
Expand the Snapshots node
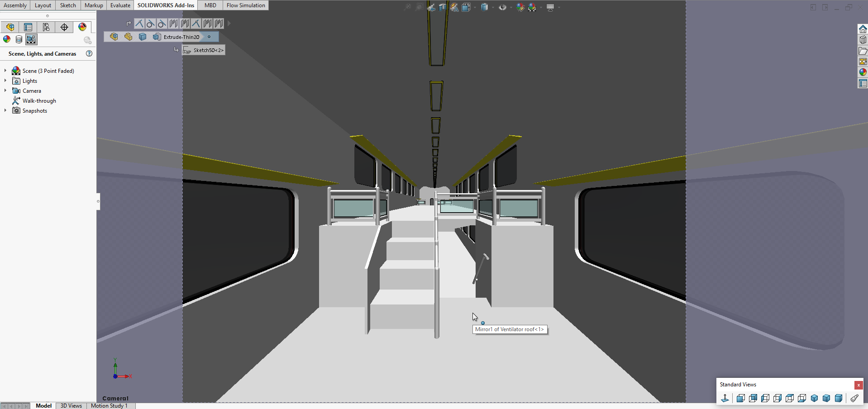(x=5, y=110)
